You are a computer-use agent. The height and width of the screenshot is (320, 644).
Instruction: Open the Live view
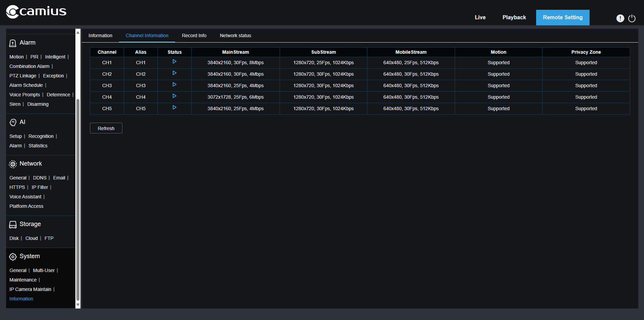(480, 18)
